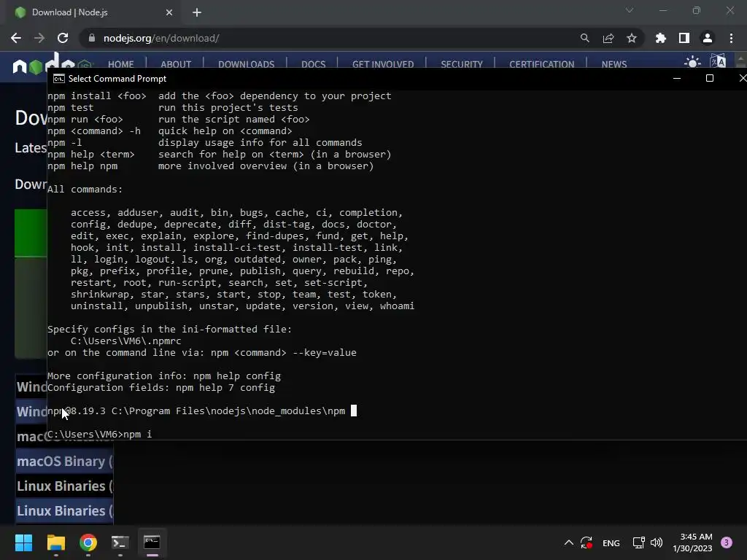Click Command Prompt title bar icon
The image size is (747, 560).
point(59,79)
